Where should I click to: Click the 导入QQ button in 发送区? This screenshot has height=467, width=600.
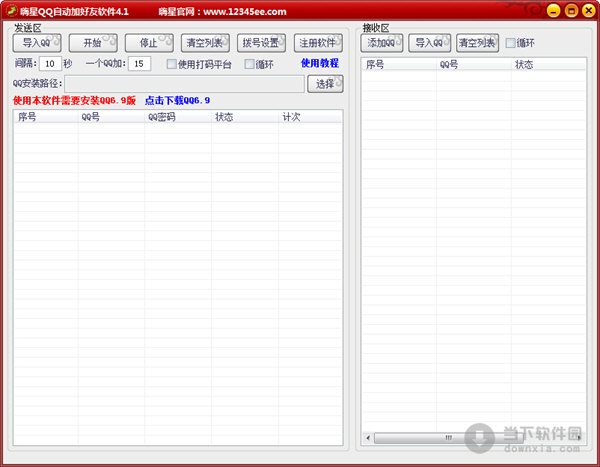37,43
